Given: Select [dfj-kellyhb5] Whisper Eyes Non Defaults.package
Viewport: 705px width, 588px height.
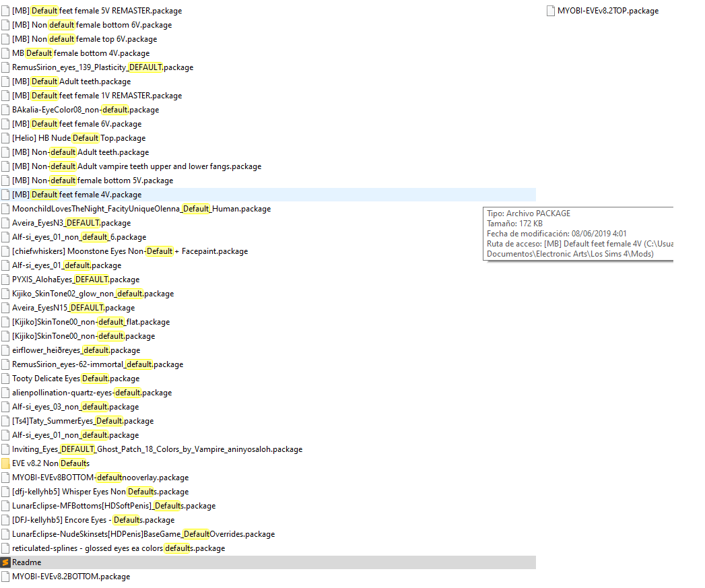Looking at the screenshot, I should pos(100,492).
